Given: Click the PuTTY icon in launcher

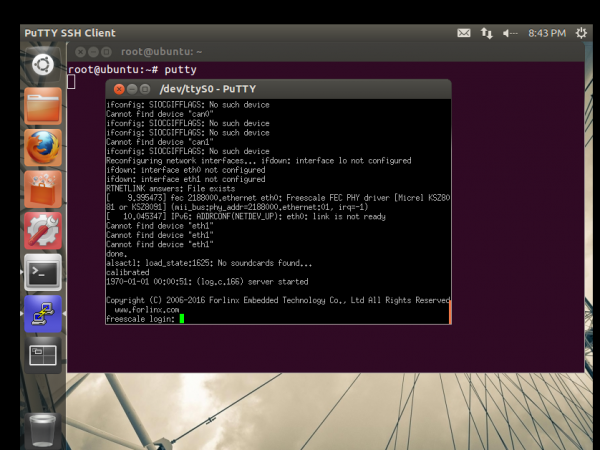Looking at the screenshot, I should 43,312.
